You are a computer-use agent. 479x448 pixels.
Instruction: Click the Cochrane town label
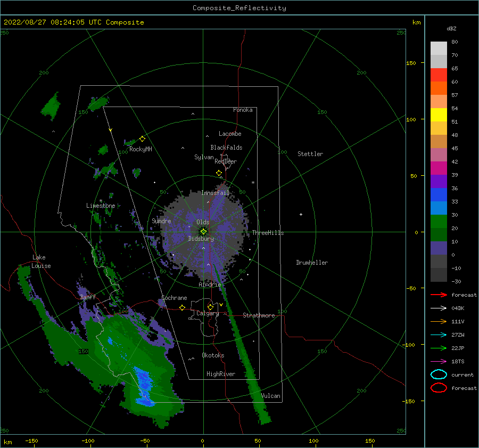[x=174, y=298]
